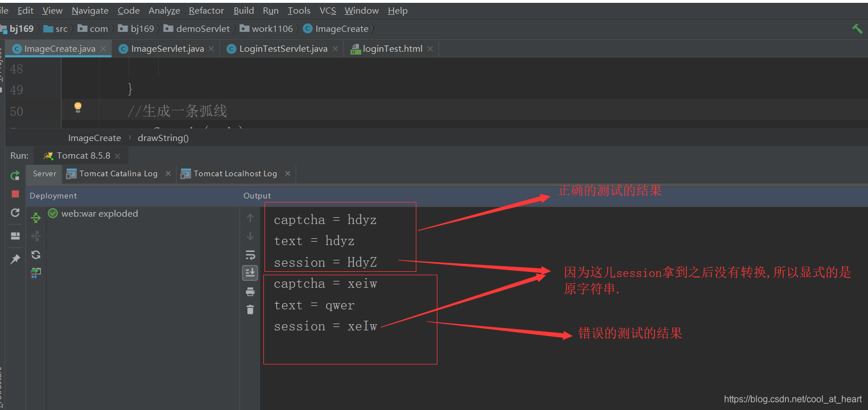Screen dimensions: 868x410
Task: Click the comment //生成一条弧线 on line 50
Action: point(177,111)
